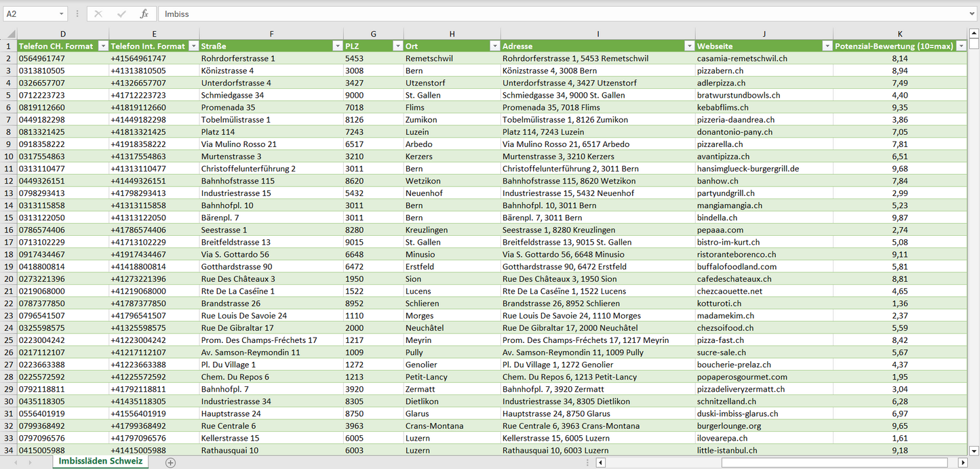
Task: Click the Insert Function fx icon
Action: pos(144,14)
